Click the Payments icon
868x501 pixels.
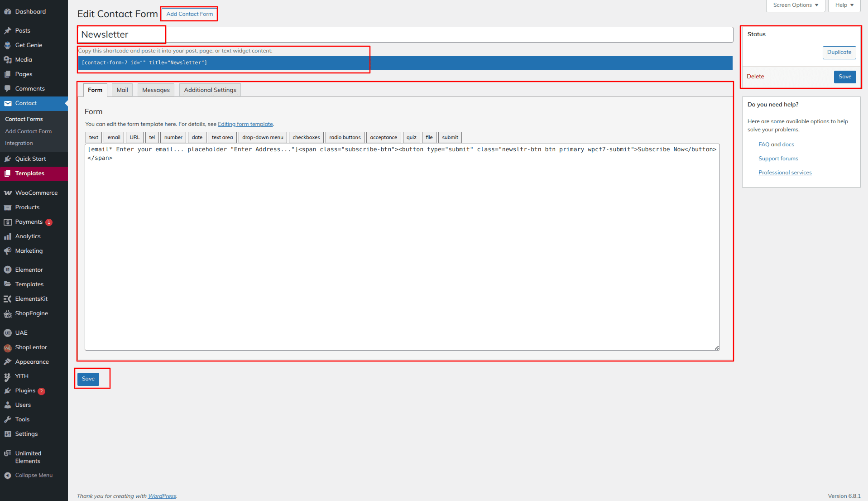[8, 222]
